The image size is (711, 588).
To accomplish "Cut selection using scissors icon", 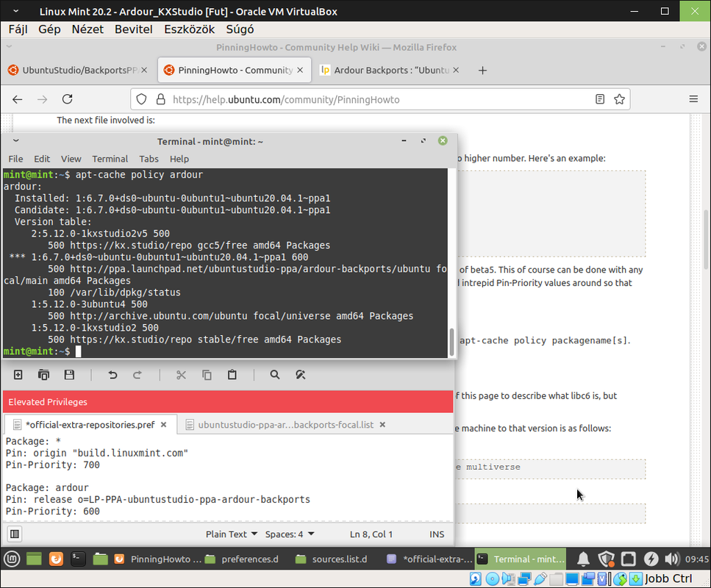I will (181, 375).
